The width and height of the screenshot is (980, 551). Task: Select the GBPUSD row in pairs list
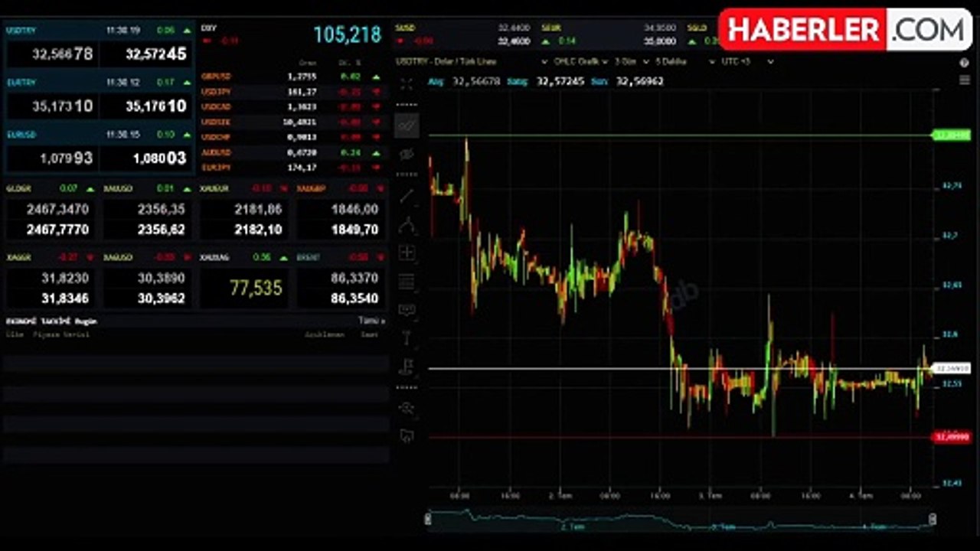(291, 77)
